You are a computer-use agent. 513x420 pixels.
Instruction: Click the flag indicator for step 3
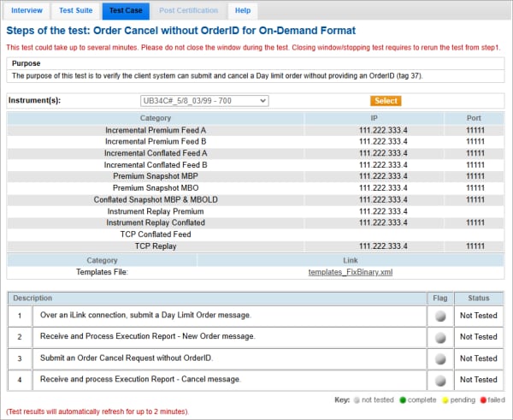tap(440, 358)
